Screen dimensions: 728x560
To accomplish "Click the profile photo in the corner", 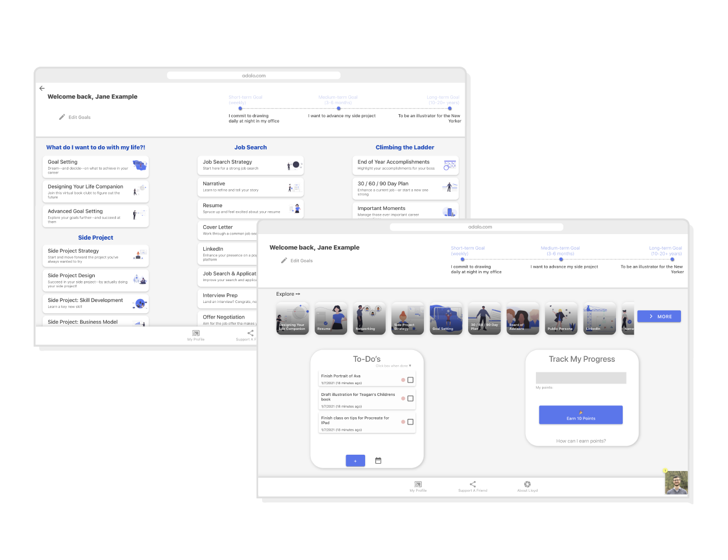I will pos(676,482).
